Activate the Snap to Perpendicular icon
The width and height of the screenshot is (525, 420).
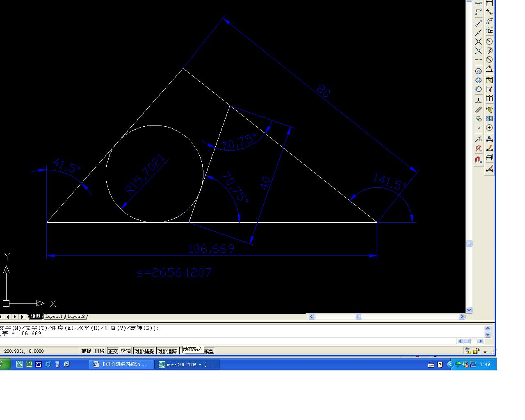pos(479,100)
